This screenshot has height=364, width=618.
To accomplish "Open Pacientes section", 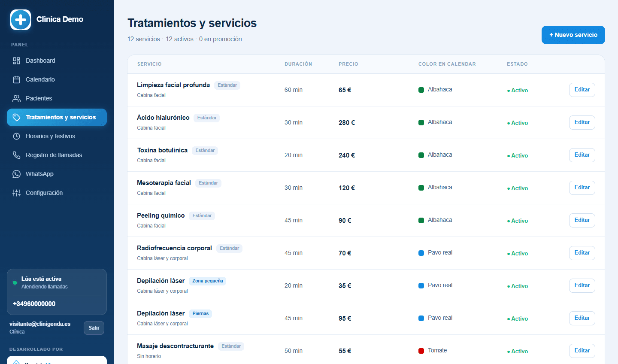I will tap(57, 98).
